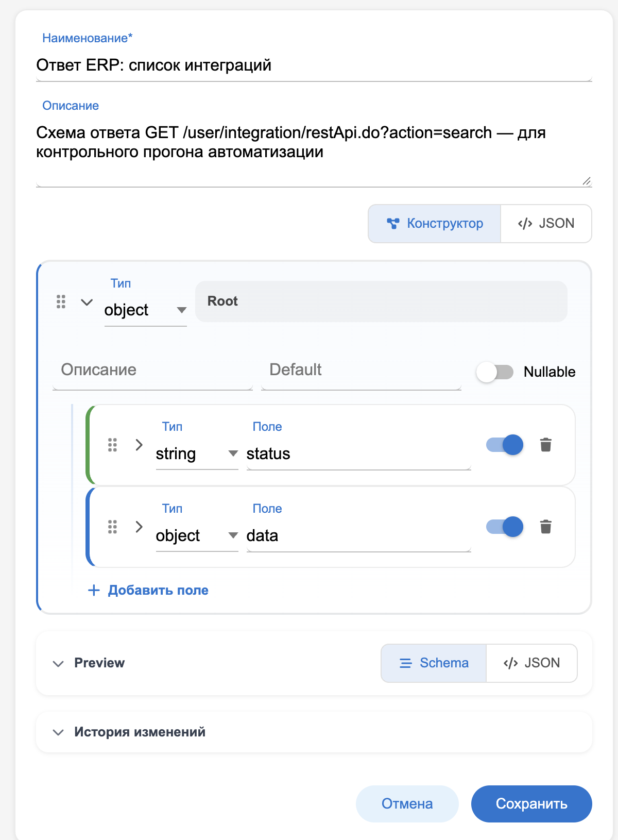Toggle the required switch for data field
The height and width of the screenshot is (840, 618).
pos(505,527)
